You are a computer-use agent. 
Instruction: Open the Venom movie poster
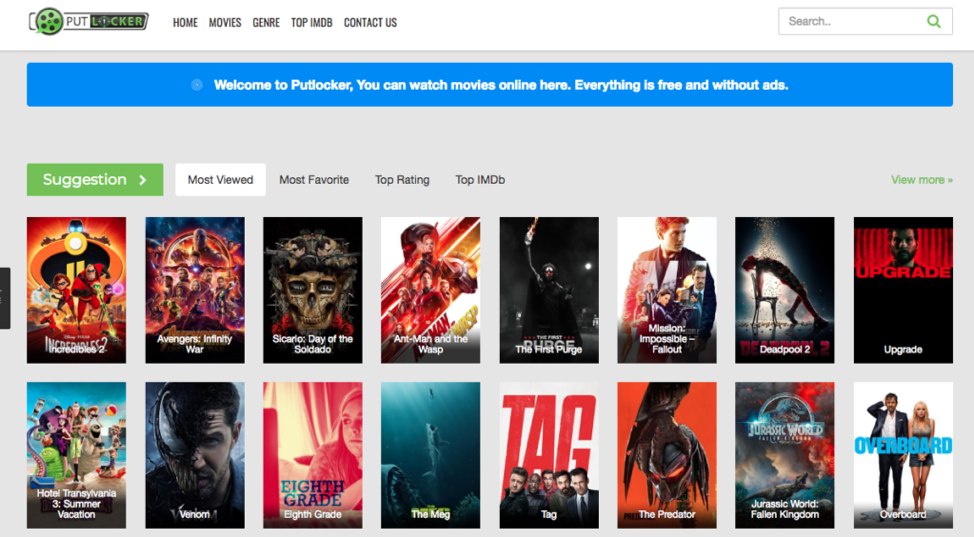pyautogui.click(x=195, y=455)
